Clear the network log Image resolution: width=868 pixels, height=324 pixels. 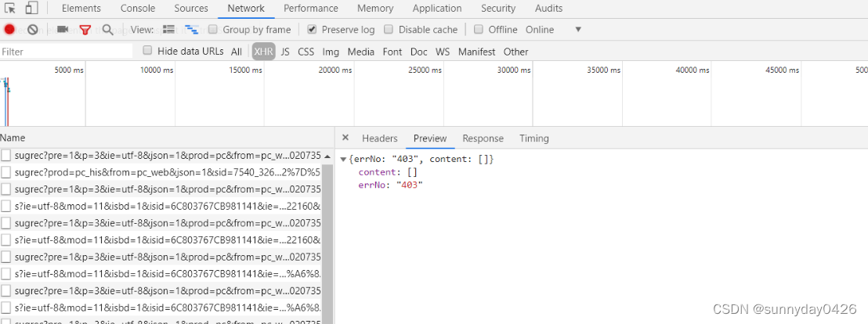[33, 29]
